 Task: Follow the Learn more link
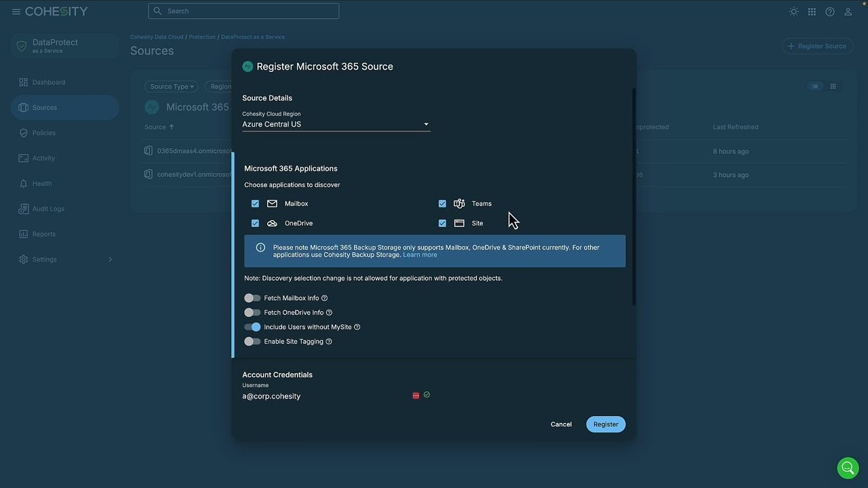(x=420, y=255)
